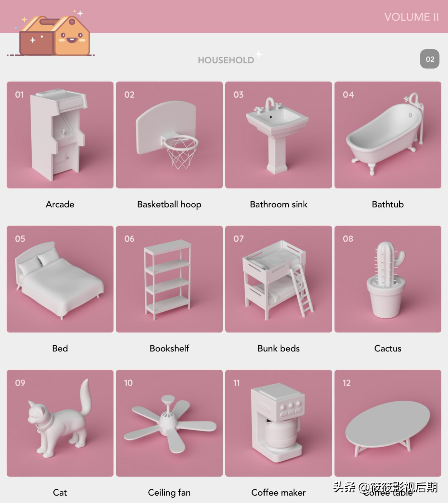Click the gray 02 page badge
This screenshot has height=503, width=448.
430,59
